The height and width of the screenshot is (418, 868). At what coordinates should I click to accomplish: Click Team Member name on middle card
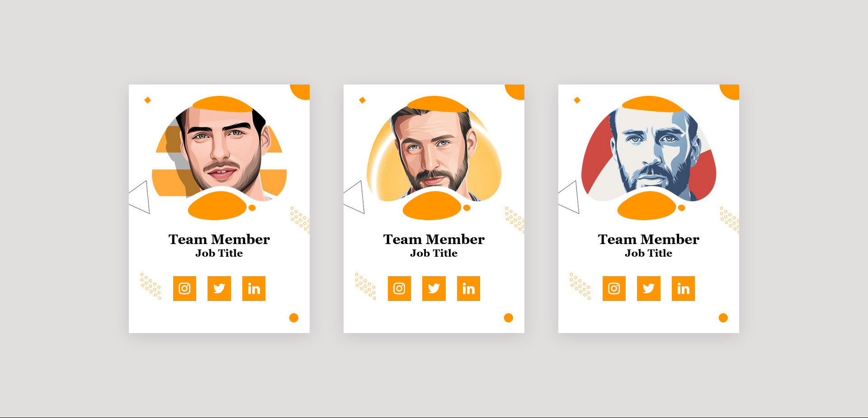point(434,239)
